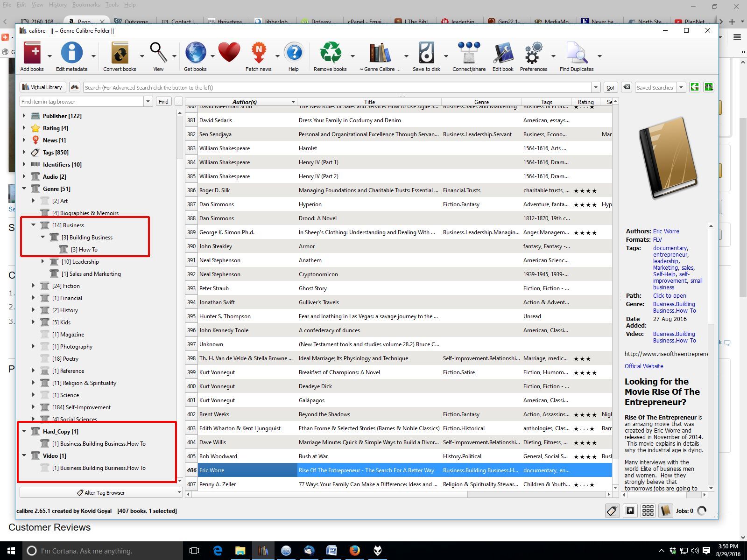Click the book list vertical scrollbar

[615, 294]
